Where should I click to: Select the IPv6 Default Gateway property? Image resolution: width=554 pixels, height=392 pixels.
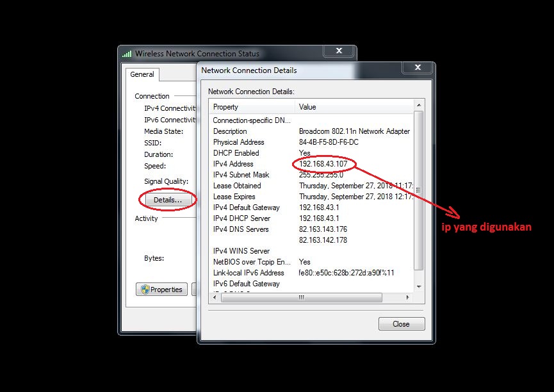coord(247,284)
